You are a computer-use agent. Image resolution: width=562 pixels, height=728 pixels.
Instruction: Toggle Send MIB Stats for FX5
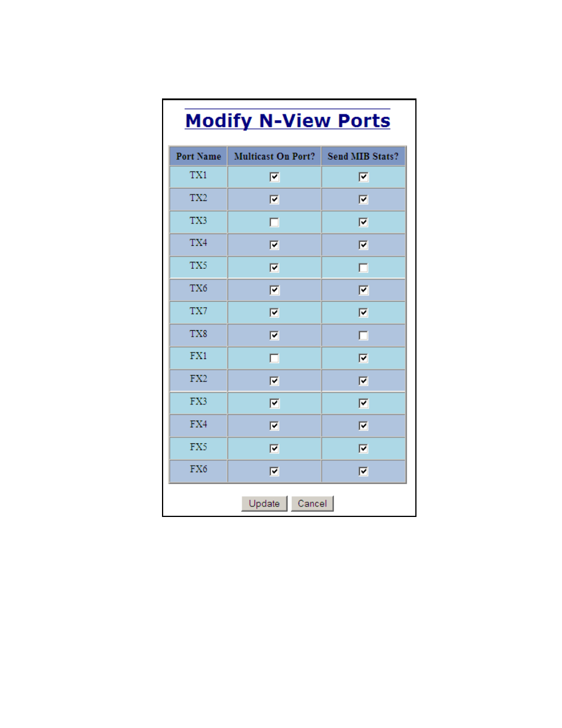point(363,449)
